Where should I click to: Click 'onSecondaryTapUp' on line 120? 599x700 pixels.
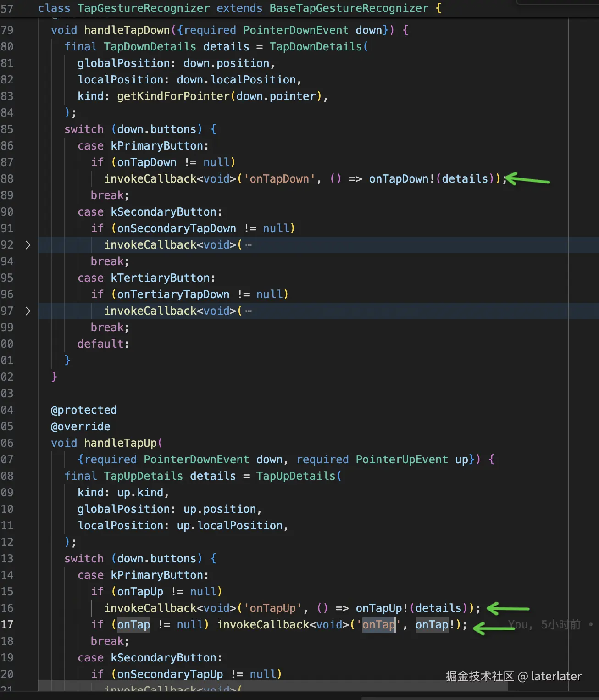click(170, 674)
